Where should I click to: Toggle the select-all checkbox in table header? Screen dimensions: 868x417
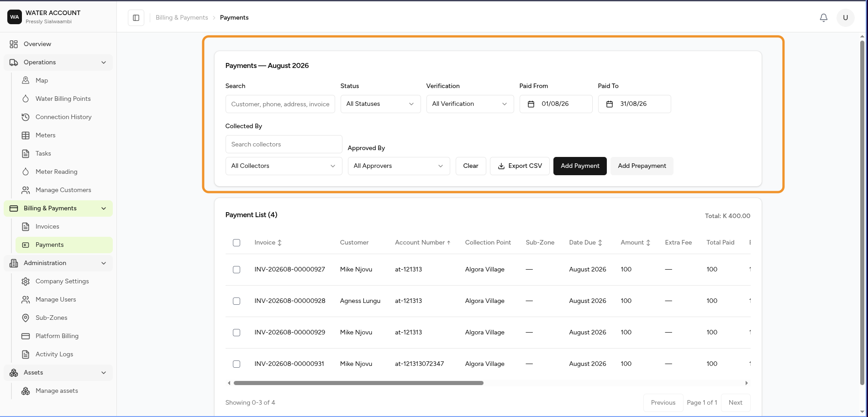point(237,243)
